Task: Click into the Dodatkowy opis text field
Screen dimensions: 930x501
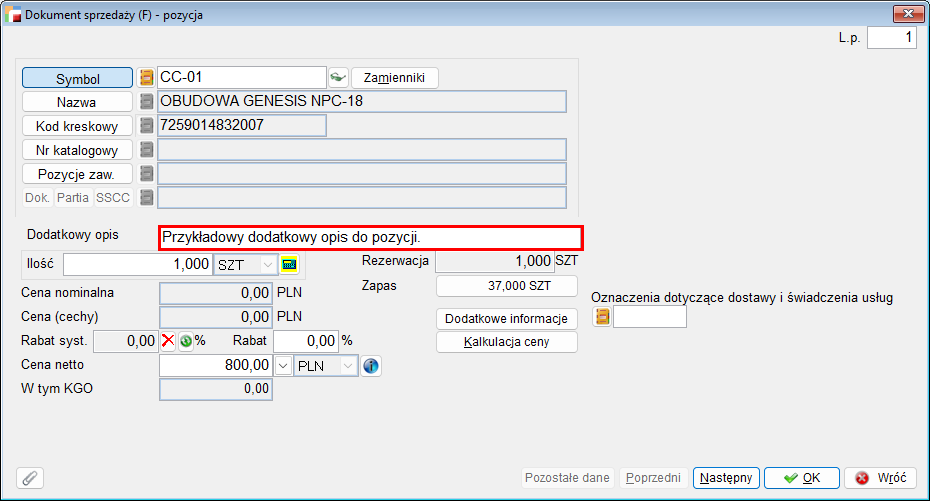Action: tap(370, 238)
